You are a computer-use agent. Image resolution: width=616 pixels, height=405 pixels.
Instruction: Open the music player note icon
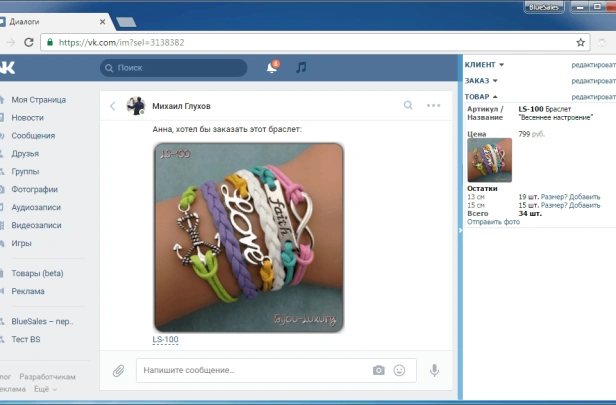point(301,68)
